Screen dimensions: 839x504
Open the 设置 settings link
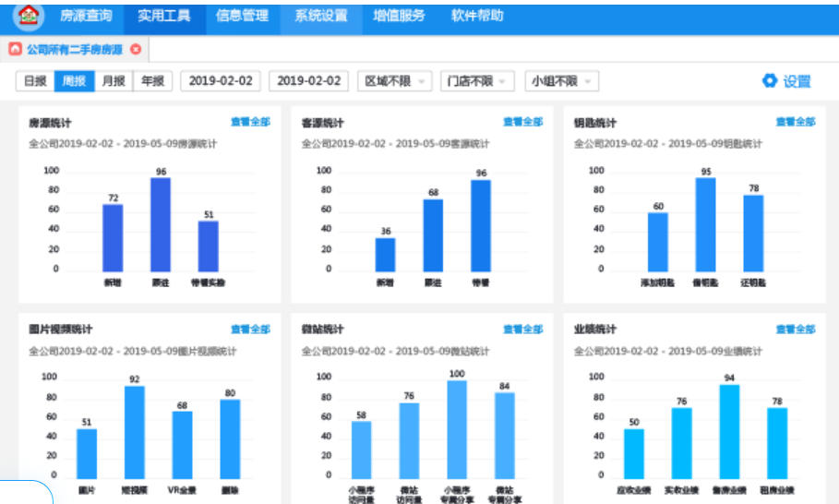pos(797,81)
